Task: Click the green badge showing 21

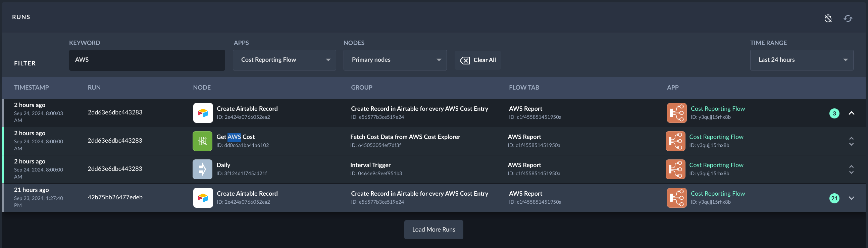Action: (x=834, y=198)
